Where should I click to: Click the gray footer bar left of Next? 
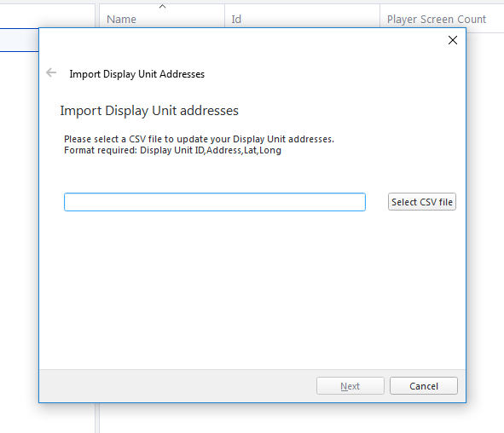177,386
